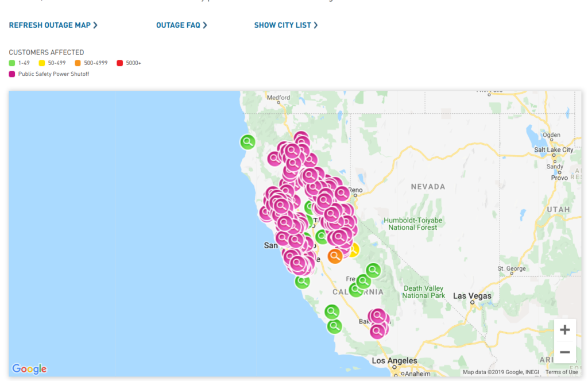The height and width of the screenshot is (381, 588).
Task: Click the magenta Public Safety Power Shutoff swatch
Action: [12, 74]
